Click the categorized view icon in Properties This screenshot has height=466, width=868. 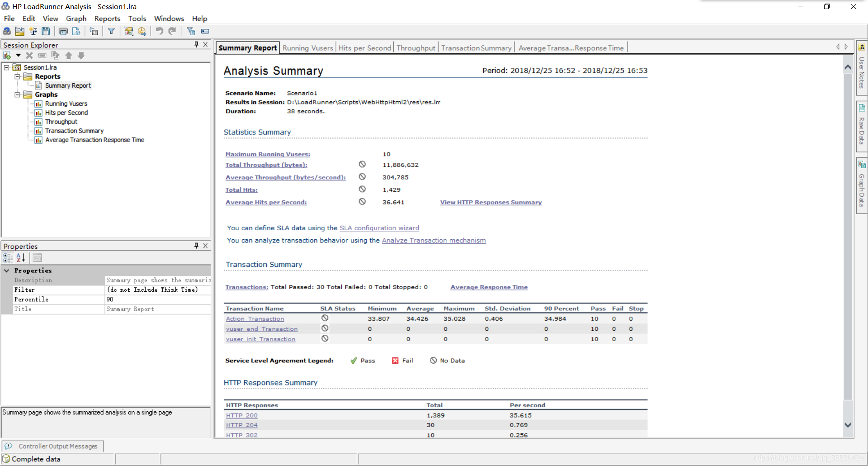[8, 258]
